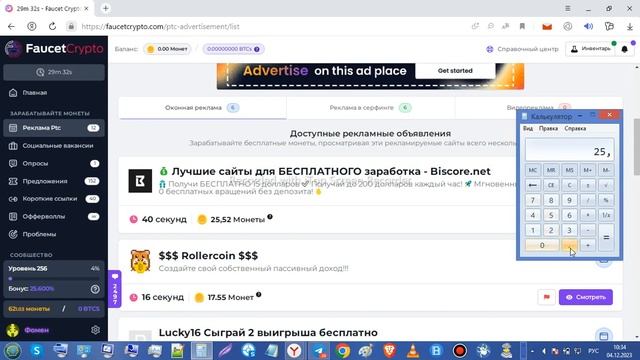This screenshot has height=360, width=640.
Task: Reload the page
Action: click(52, 27)
